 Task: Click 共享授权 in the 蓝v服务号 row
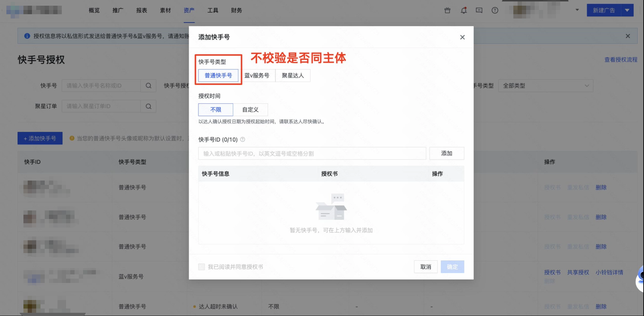(578, 272)
